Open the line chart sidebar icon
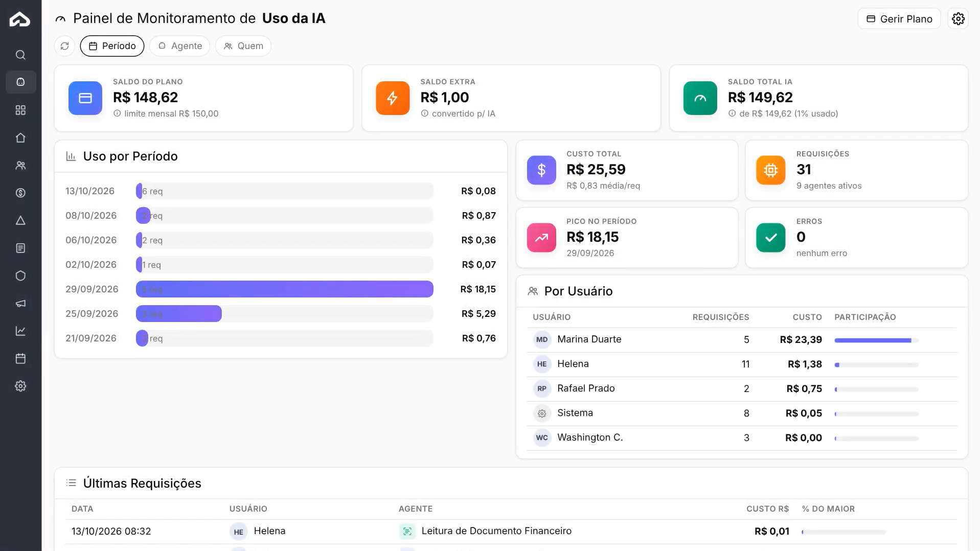Image resolution: width=980 pixels, height=551 pixels. coord(20,331)
